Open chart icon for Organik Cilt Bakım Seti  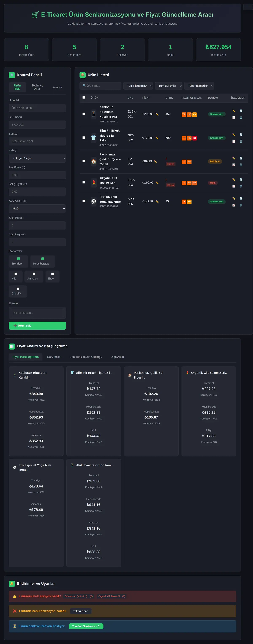tap(234, 186)
